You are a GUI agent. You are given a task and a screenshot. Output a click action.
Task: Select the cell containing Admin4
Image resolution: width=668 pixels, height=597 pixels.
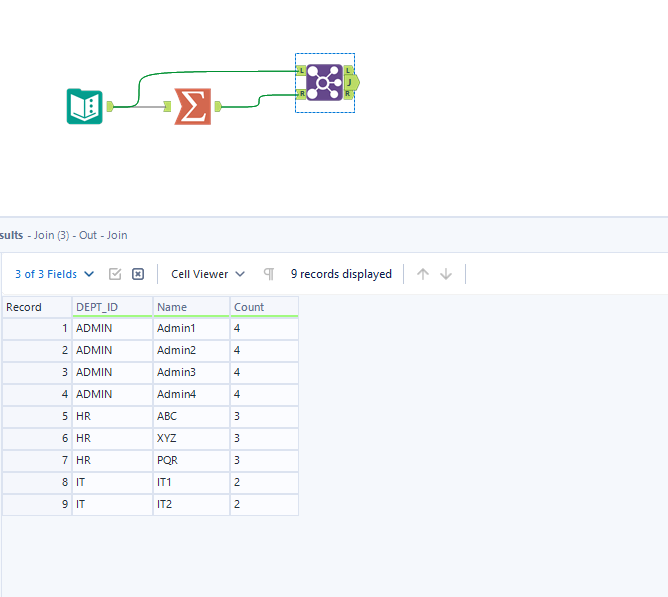[191, 395]
